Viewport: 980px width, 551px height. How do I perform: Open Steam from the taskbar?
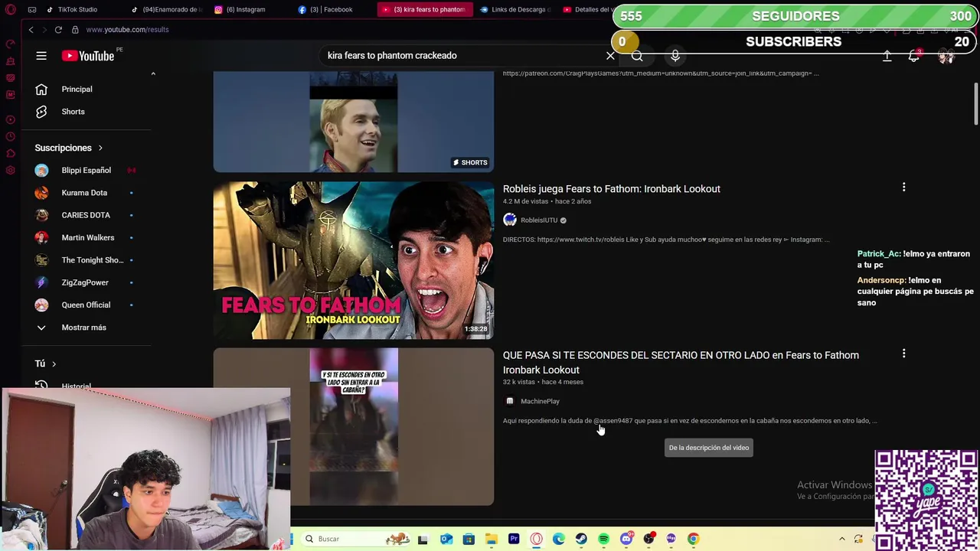point(581,539)
